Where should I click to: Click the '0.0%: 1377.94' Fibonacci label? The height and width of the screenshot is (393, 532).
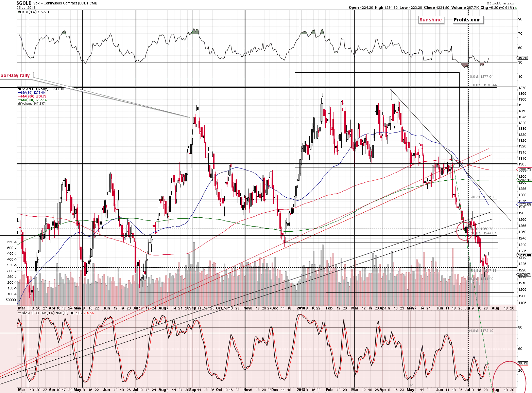point(482,77)
